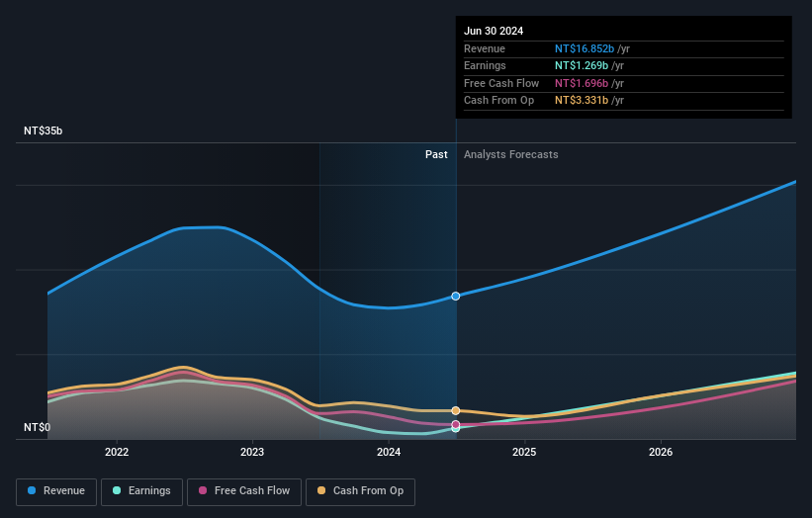The width and height of the screenshot is (812, 518).
Task: Select the Revenue data point marker on chart
Action: [x=456, y=296]
